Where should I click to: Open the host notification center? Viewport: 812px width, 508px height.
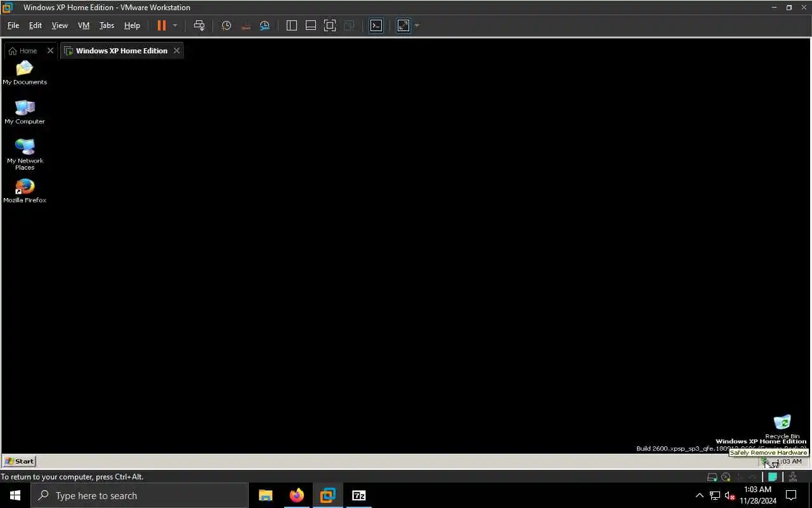click(791, 495)
